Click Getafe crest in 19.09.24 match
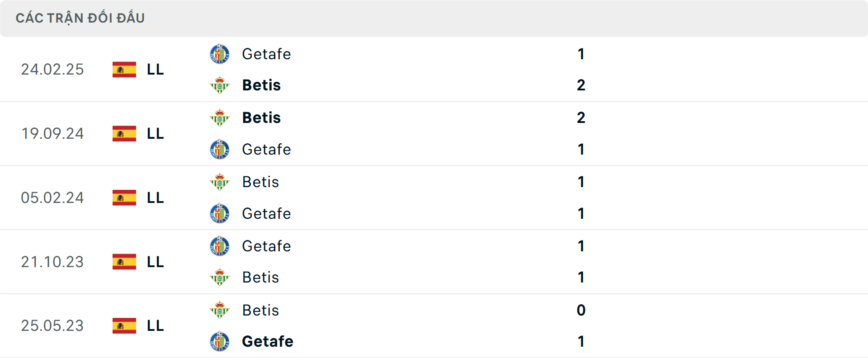 click(220, 149)
